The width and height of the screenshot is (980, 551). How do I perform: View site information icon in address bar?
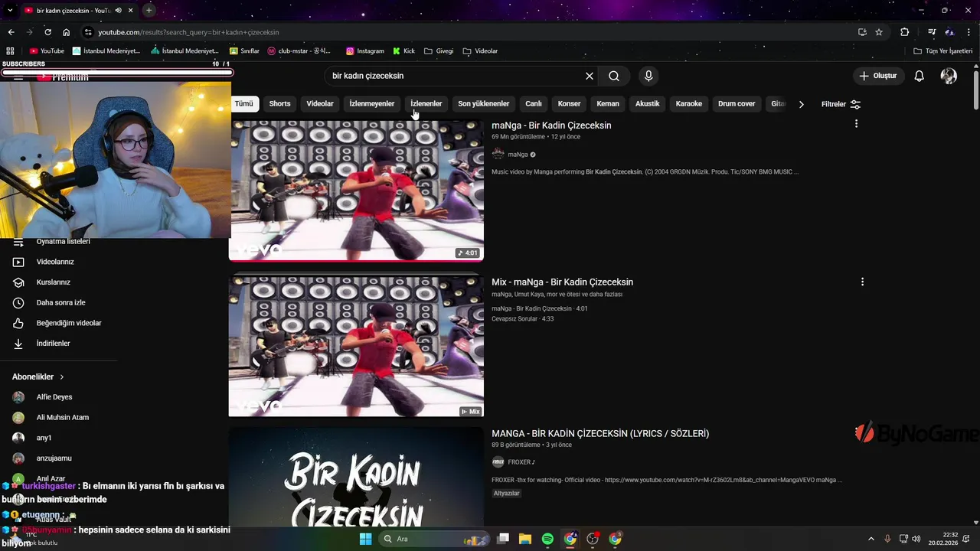(x=88, y=32)
